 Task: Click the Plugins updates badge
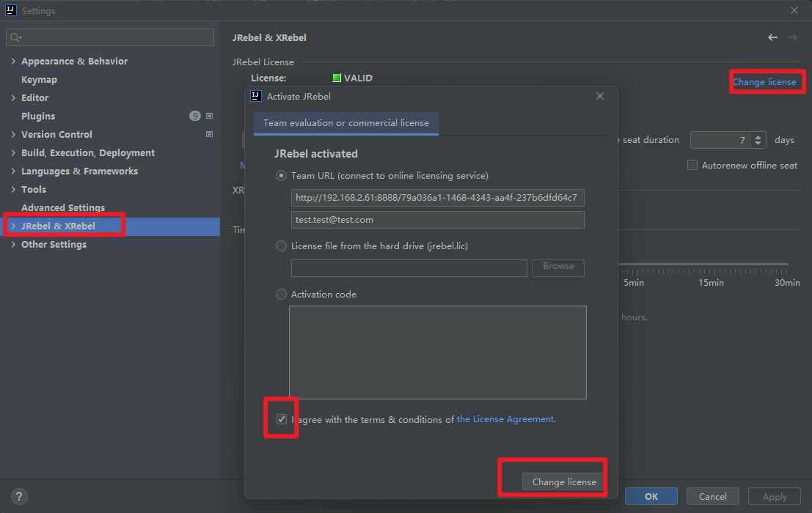click(x=194, y=116)
